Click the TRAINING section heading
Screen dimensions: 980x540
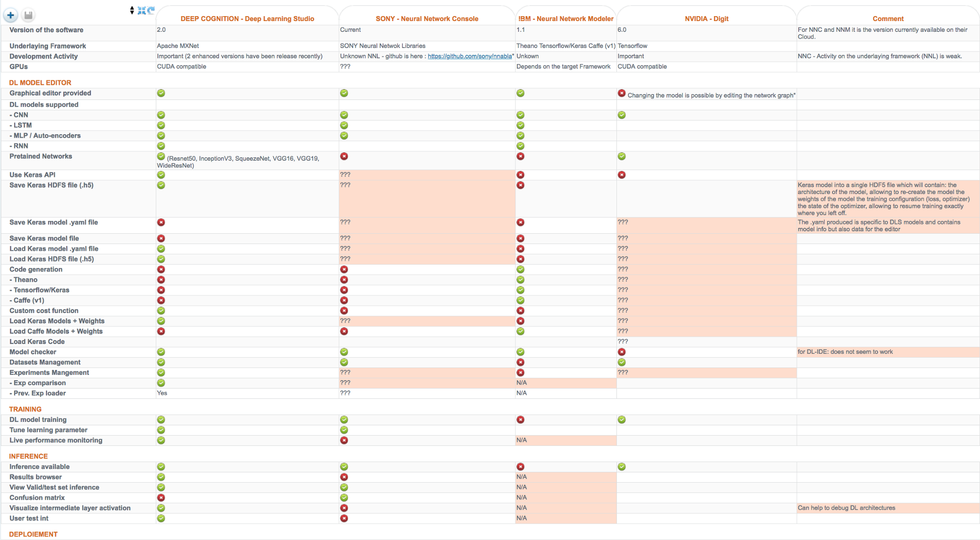[x=25, y=409]
